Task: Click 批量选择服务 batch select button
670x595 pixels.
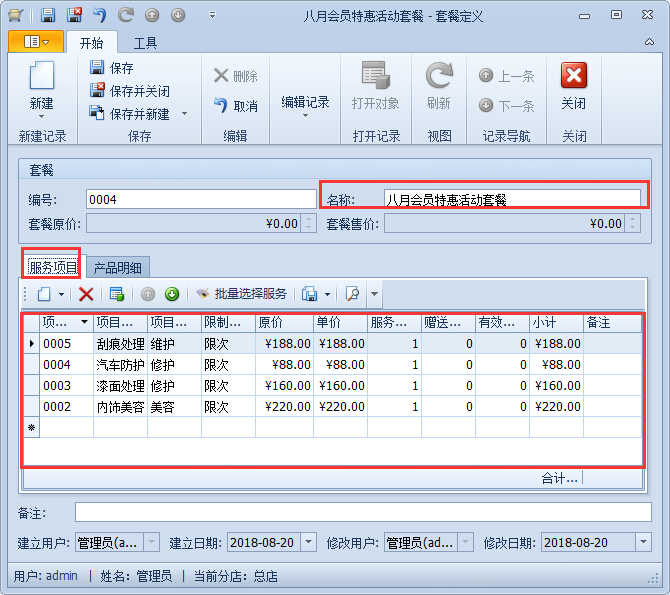Action: pyautogui.click(x=241, y=294)
